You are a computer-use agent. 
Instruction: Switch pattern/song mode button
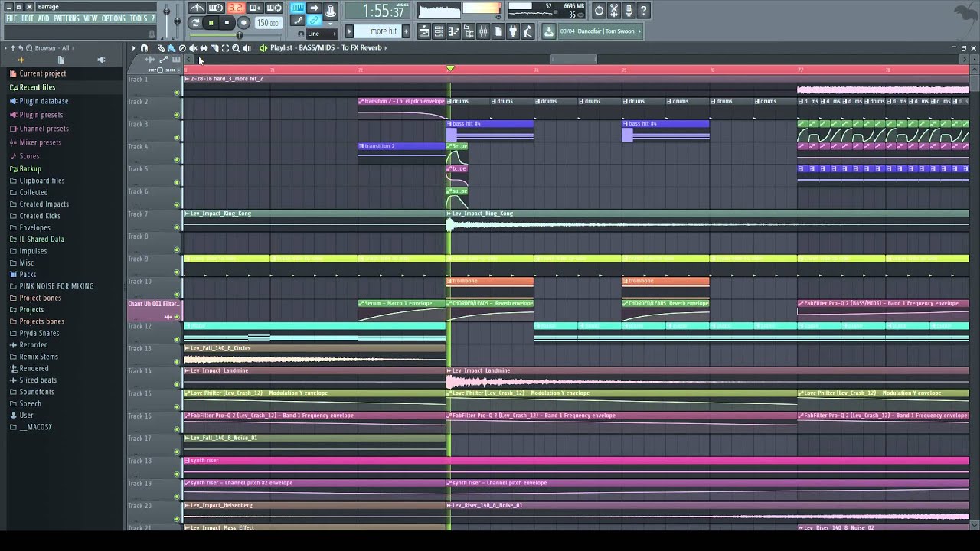point(195,23)
